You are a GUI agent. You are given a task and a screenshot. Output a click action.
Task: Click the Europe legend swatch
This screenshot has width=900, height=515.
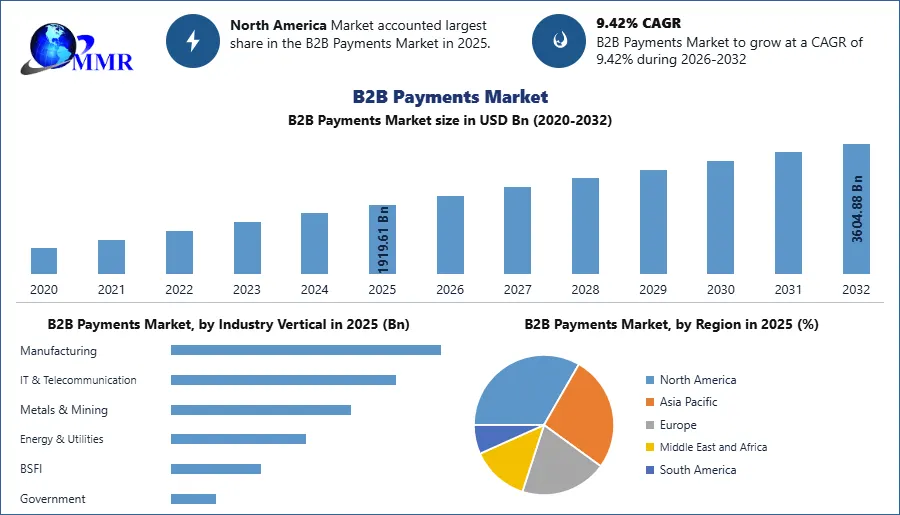[x=650, y=425]
